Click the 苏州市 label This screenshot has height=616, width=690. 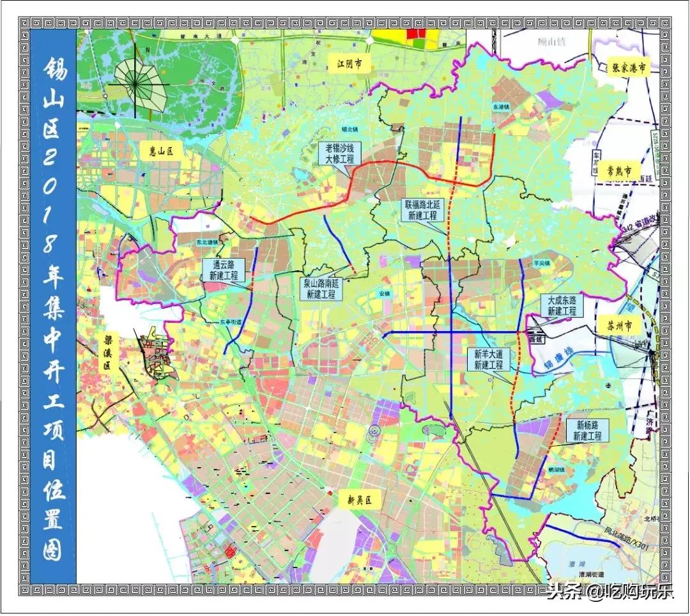(619, 326)
